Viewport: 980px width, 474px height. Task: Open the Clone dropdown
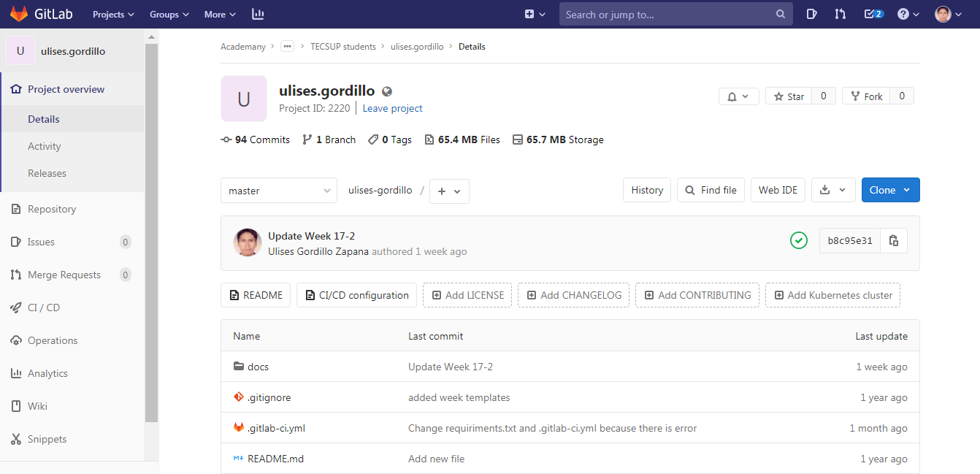click(x=890, y=190)
